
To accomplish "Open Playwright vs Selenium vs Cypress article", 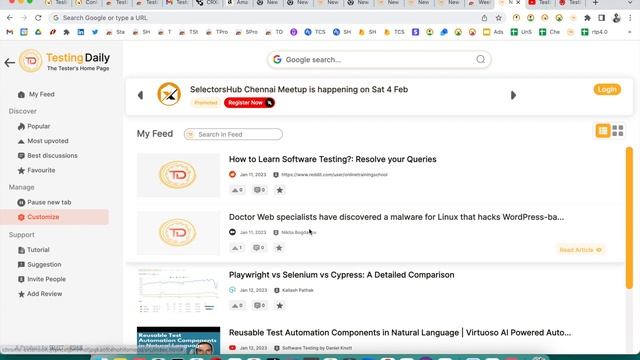I will tap(341, 275).
